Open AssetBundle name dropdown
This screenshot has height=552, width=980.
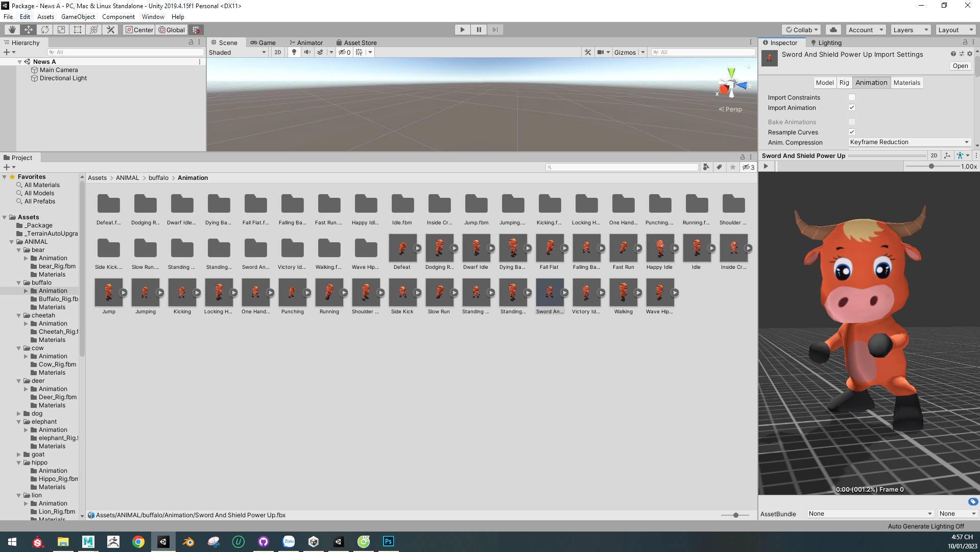pos(870,514)
